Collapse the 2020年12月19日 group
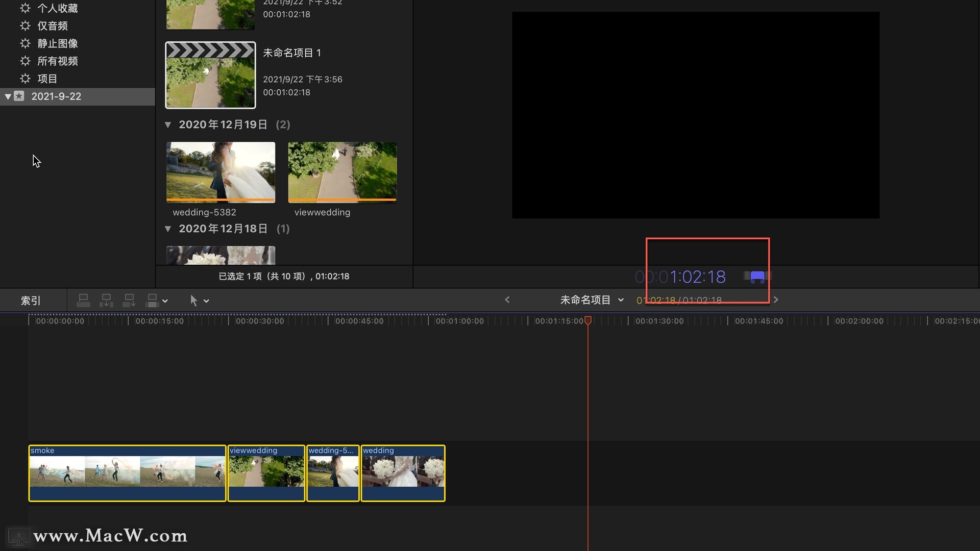Viewport: 980px width, 551px height. click(168, 124)
